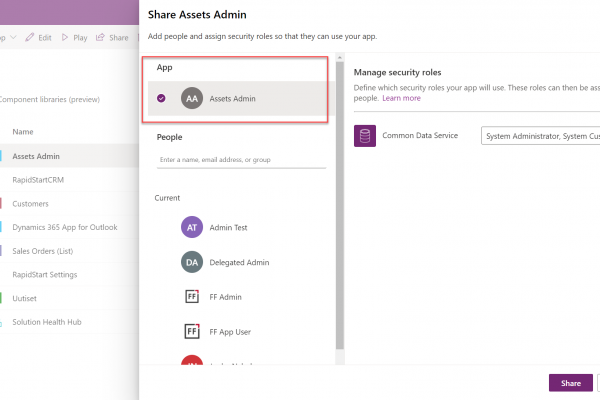This screenshot has width=600, height=400.
Task: Click the Common Data Service database icon
Action: pyautogui.click(x=365, y=136)
